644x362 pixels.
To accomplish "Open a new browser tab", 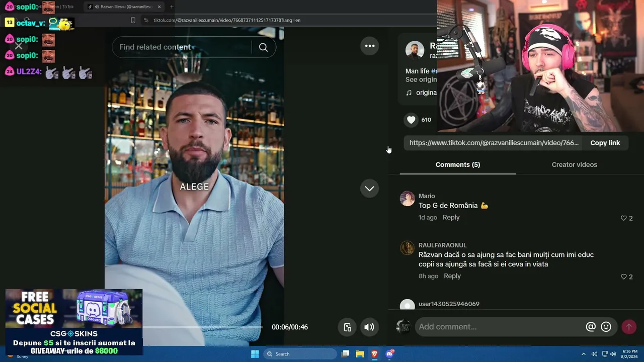I will [172, 7].
